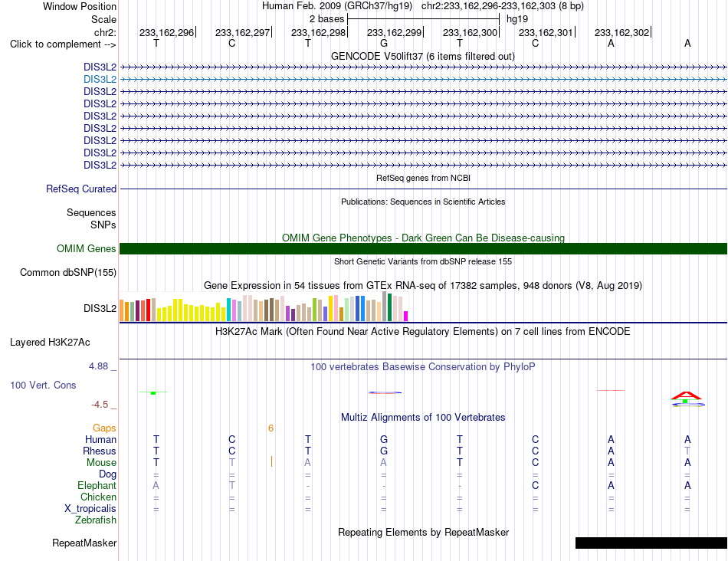Select the Human species row label
Screen dimensions: 728x561
pyautogui.click(x=100, y=439)
